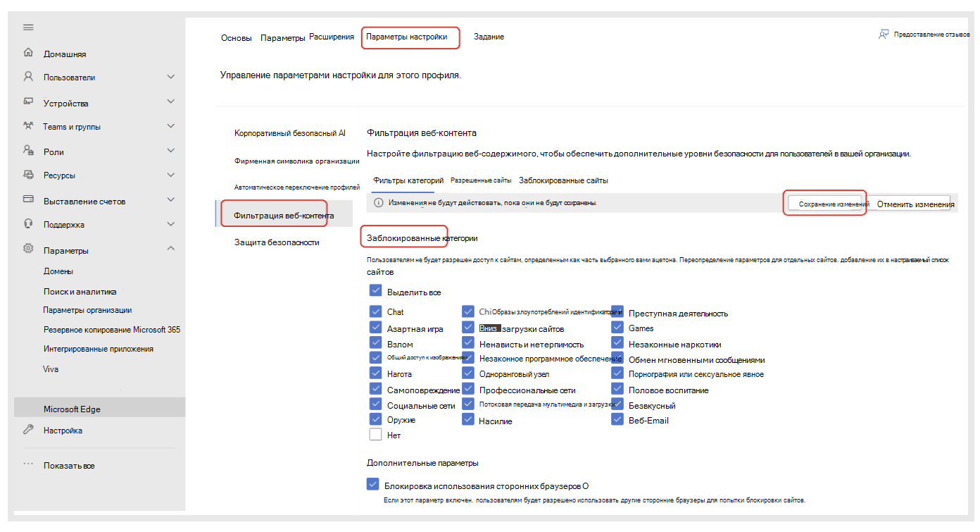The image size is (980, 532).
Task: Uncheck the Безвкусный checkbox
Action: (x=617, y=404)
